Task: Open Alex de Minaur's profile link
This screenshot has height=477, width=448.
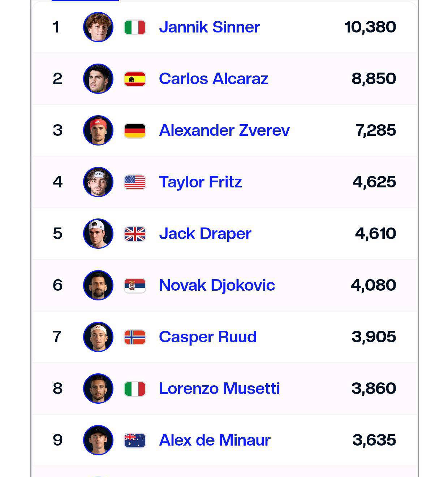Action: (215, 440)
